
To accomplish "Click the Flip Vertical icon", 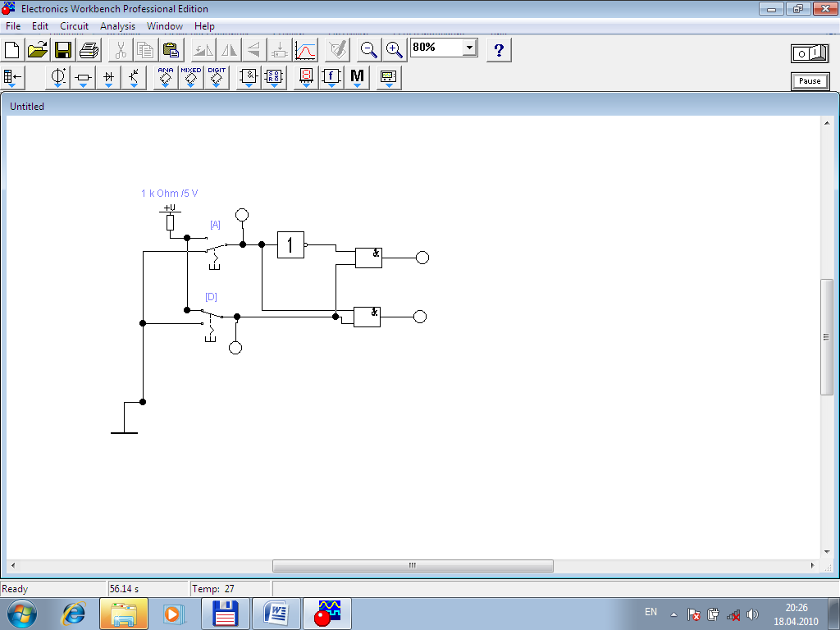I will click(254, 50).
